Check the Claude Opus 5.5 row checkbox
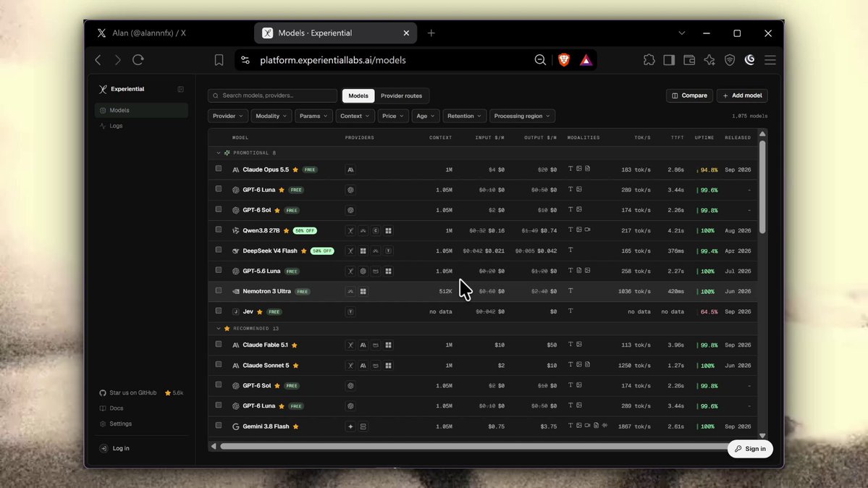Screen dimensions: 868x488 (x=219, y=169)
